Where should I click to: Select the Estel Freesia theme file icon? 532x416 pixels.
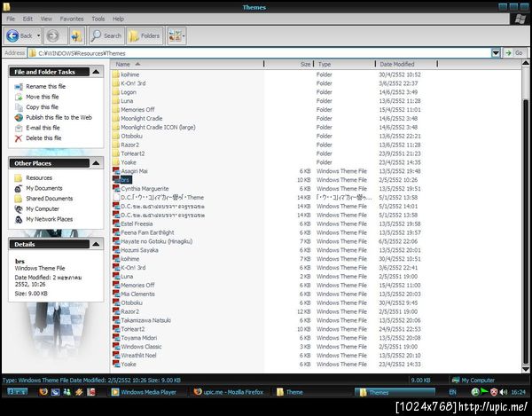point(116,224)
